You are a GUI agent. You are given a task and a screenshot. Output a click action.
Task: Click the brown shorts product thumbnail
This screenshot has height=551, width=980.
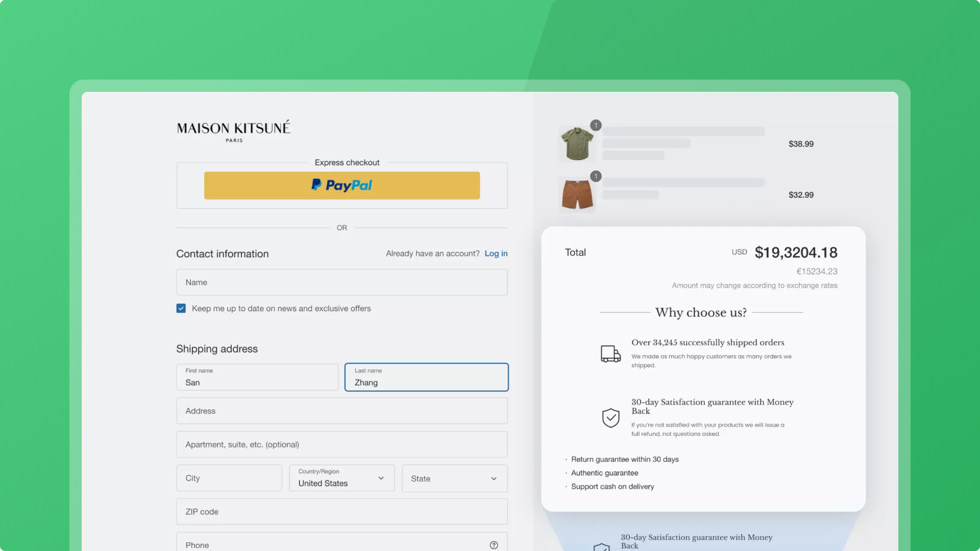pos(577,195)
